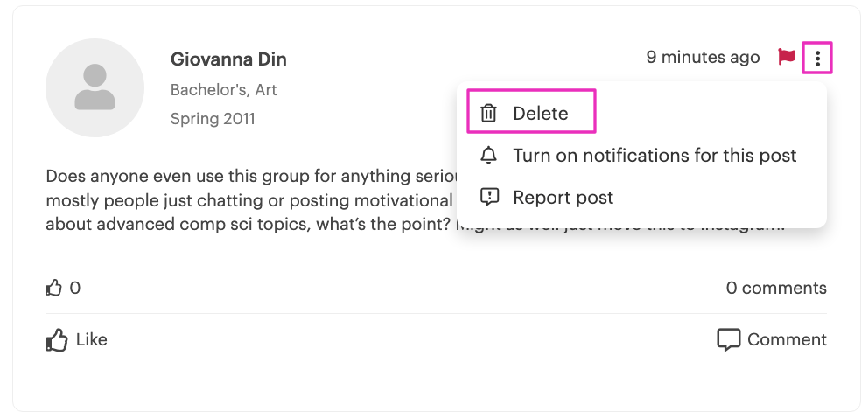Click the Spring 2011 term label
868x418 pixels.
click(x=213, y=118)
